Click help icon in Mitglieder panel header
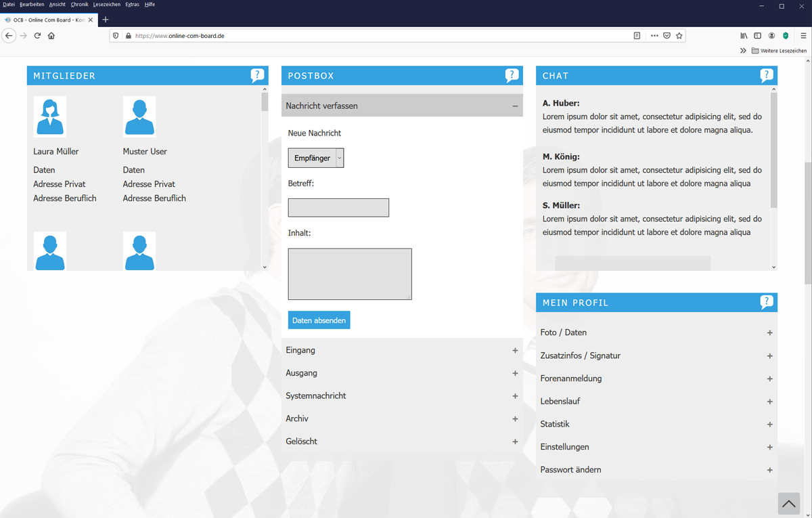 (257, 75)
